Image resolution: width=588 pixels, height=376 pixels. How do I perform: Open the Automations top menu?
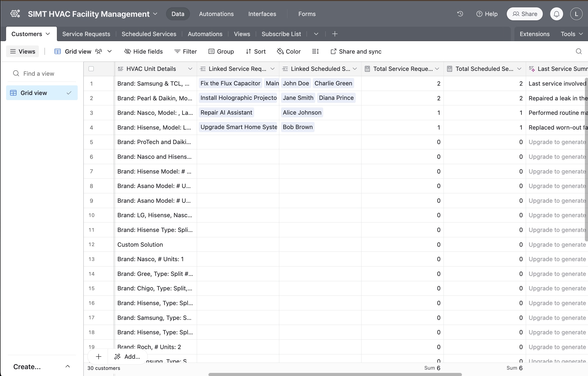click(x=216, y=14)
